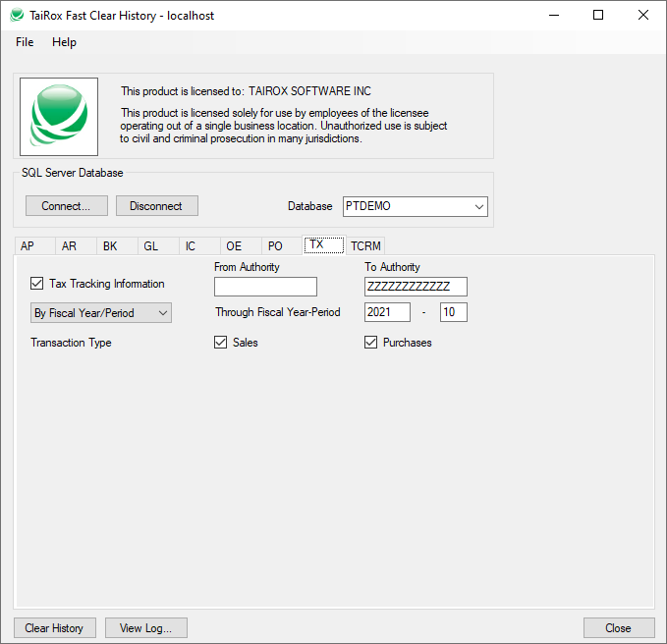Click the Connect... button
The image size is (667, 644).
67,206
